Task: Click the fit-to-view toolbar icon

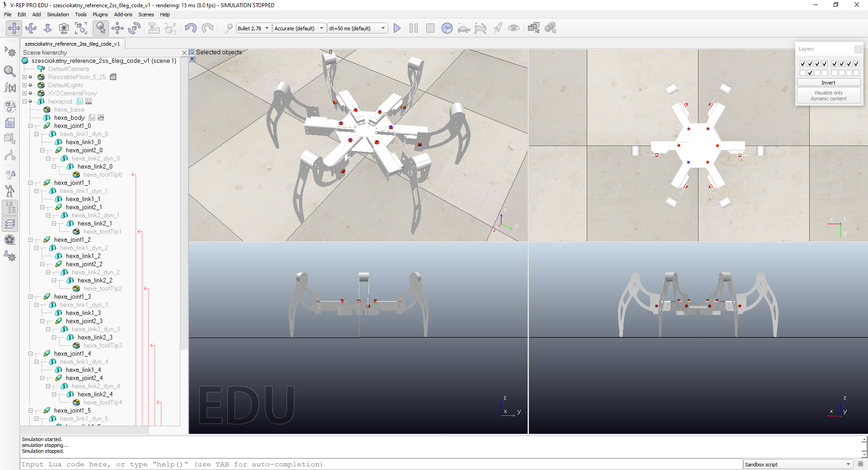Action: coord(81,28)
